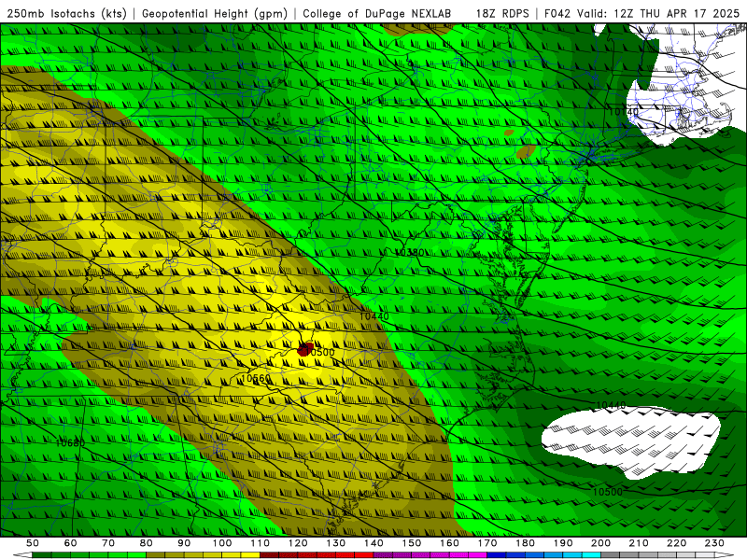Image resolution: width=747 pixels, height=560 pixels.
Task: Click the gray legend swatch near 210
Action: pos(629,555)
